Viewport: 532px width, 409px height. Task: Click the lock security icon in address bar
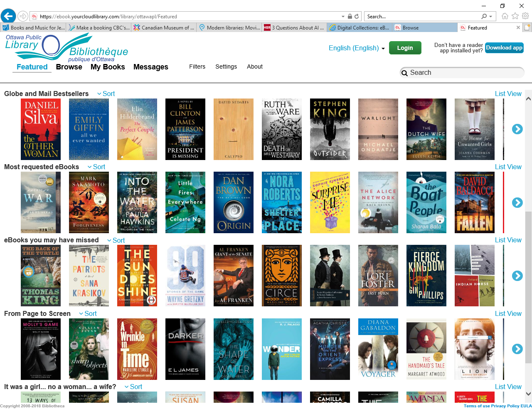(350, 17)
